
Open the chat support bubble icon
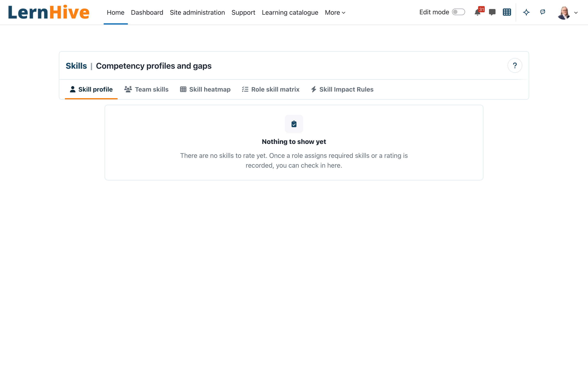(542, 12)
